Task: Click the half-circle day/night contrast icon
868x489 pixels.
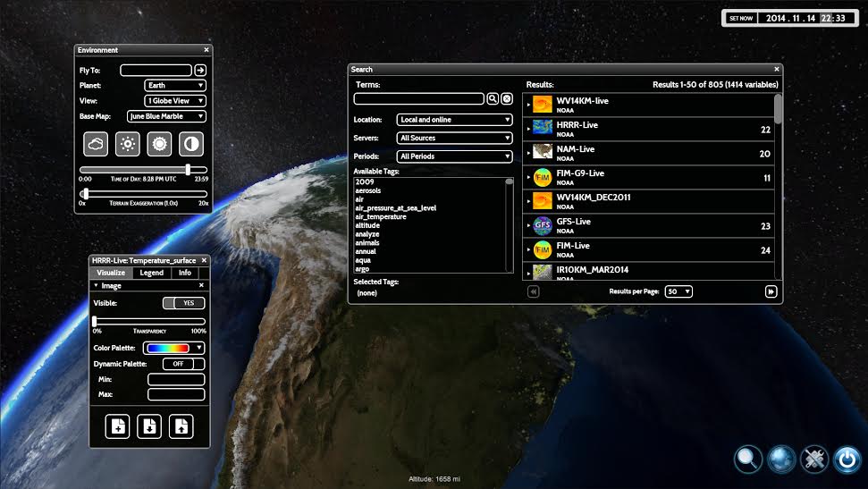Action: [191, 143]
